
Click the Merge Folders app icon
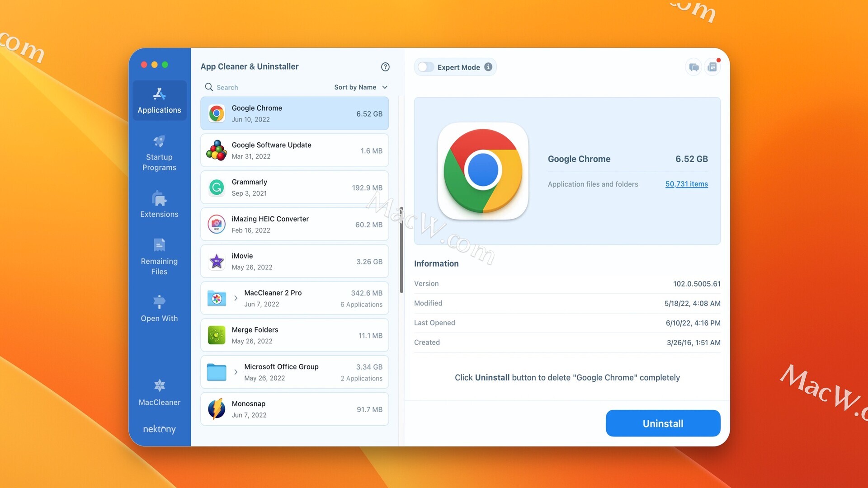(x=217, y=335)
